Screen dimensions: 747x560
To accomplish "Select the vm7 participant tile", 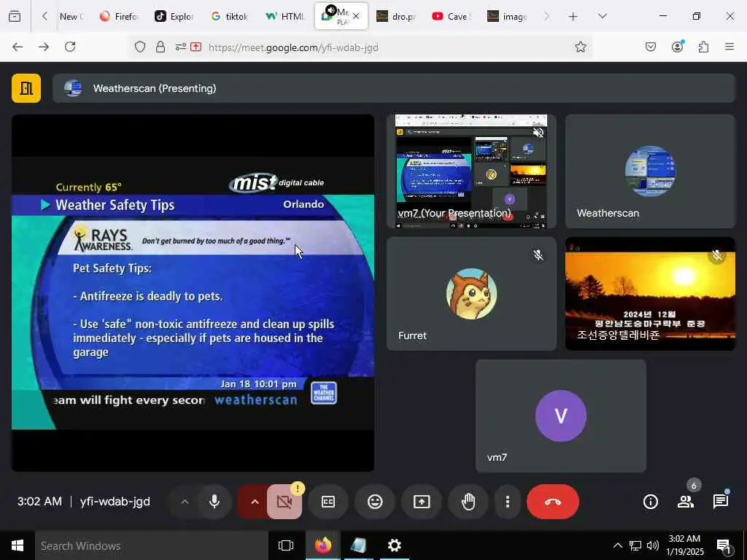I will point(561,416).
